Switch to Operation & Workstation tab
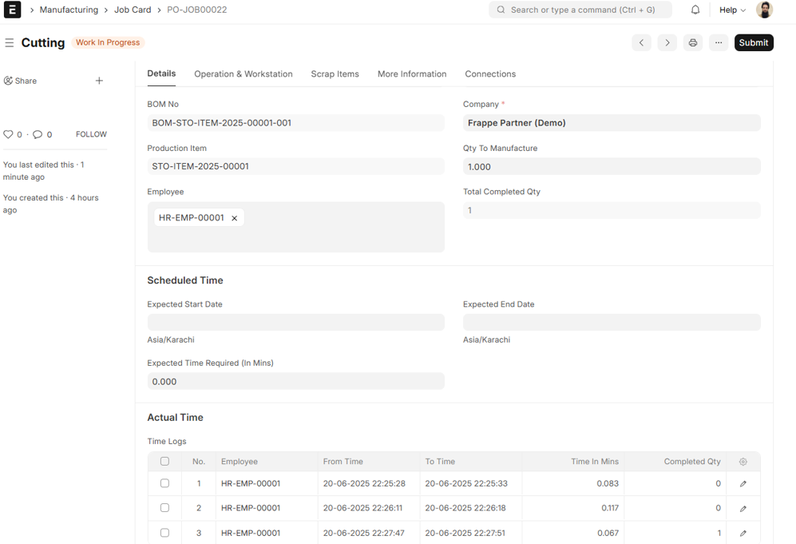 click(243, 74)
